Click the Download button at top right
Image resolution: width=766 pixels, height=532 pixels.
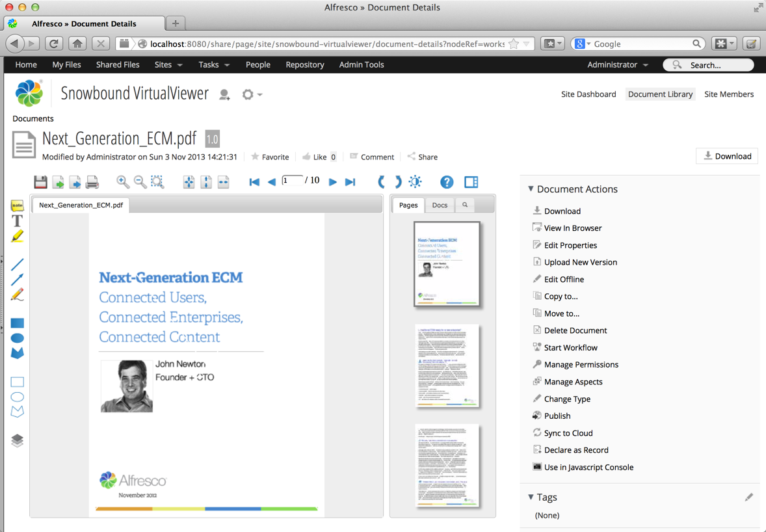(727, 156)
